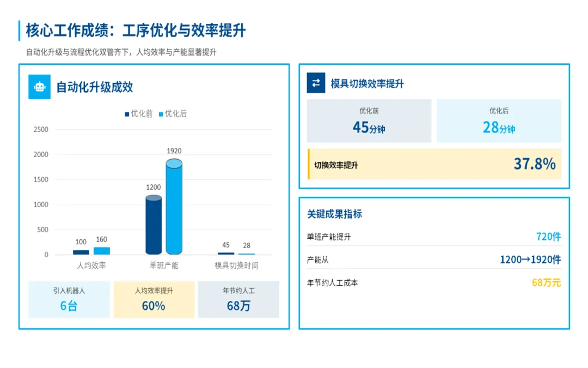
Task: Click the 切换效率提升 label in yellow banner
Action: [336, 165]
